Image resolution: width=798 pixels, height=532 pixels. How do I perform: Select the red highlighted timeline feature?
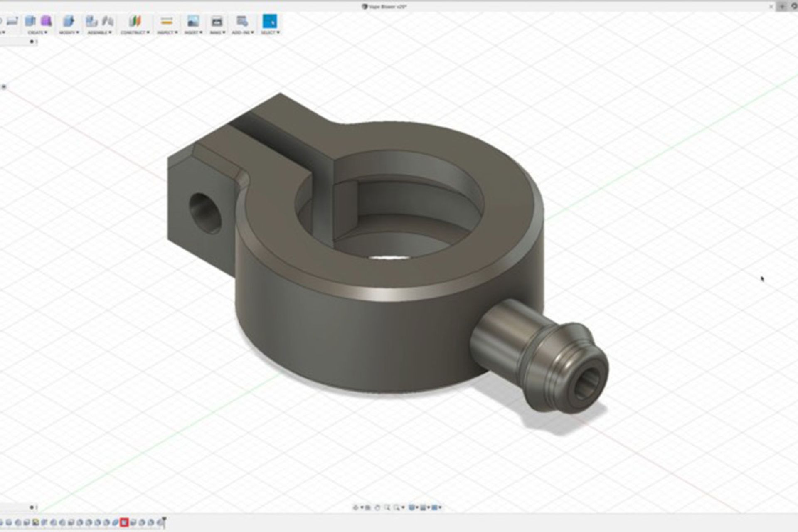point(124,522)
